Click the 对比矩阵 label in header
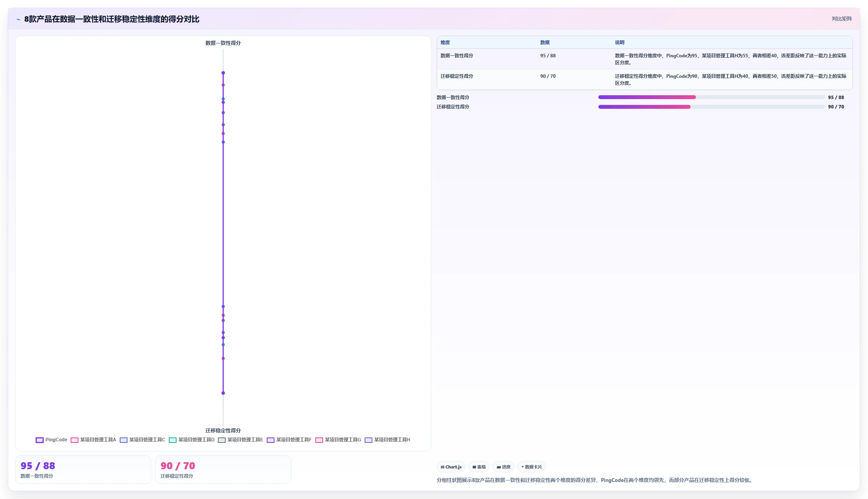Image resolution: width=868 pixels, height=499 pixels. click(x=842, y=19)
